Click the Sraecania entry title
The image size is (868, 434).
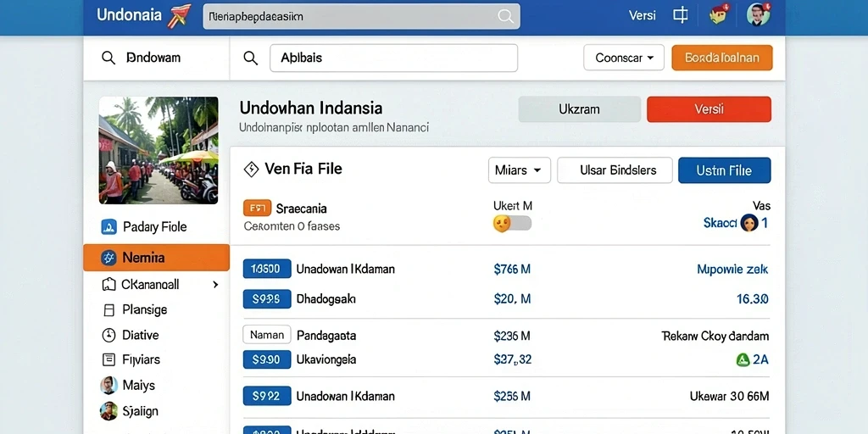click(301, 209)
